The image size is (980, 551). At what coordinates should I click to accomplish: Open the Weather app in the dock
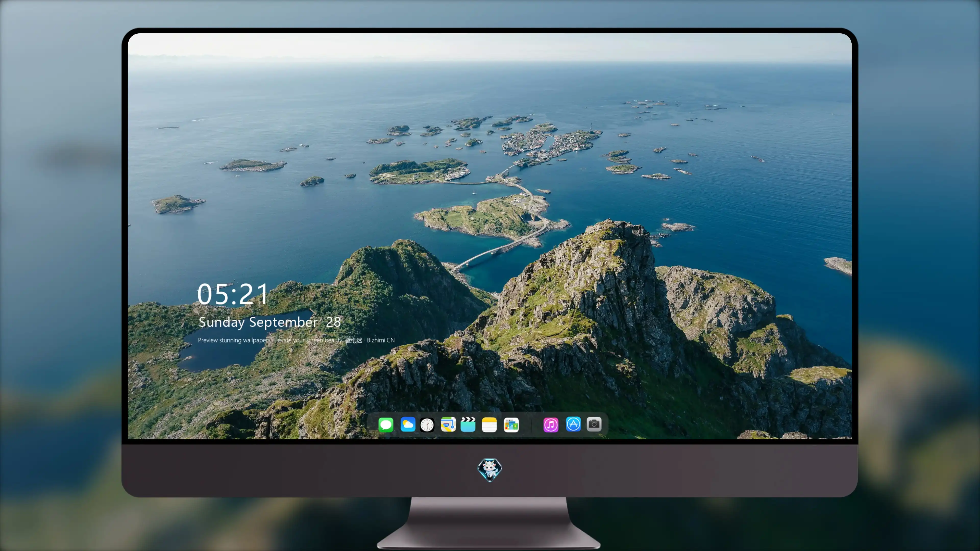pos(408,424)
